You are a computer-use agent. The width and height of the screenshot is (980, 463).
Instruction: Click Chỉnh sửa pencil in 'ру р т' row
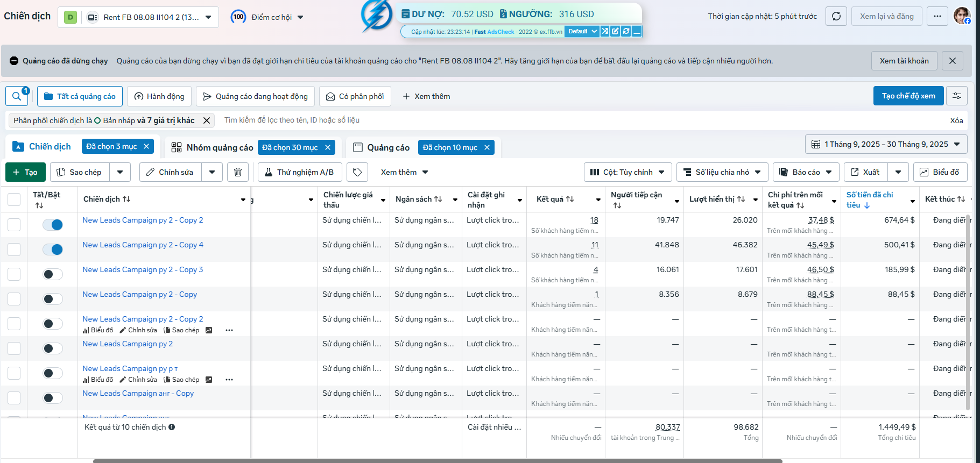coord(138,380)
